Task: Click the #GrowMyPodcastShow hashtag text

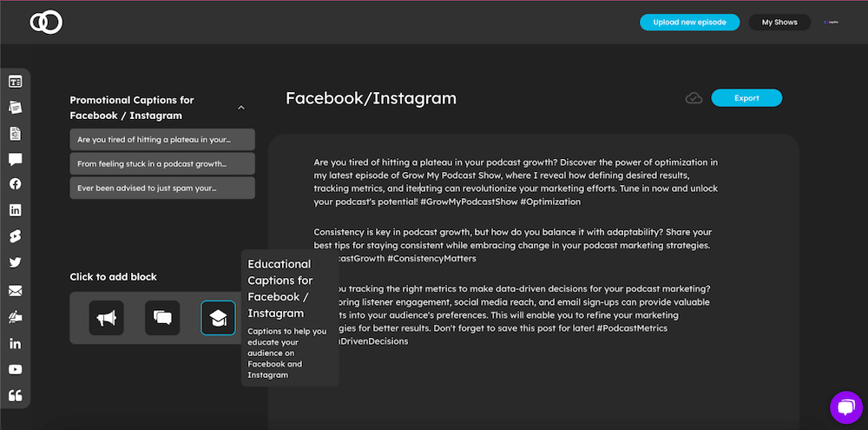Action: pos(469,202)
